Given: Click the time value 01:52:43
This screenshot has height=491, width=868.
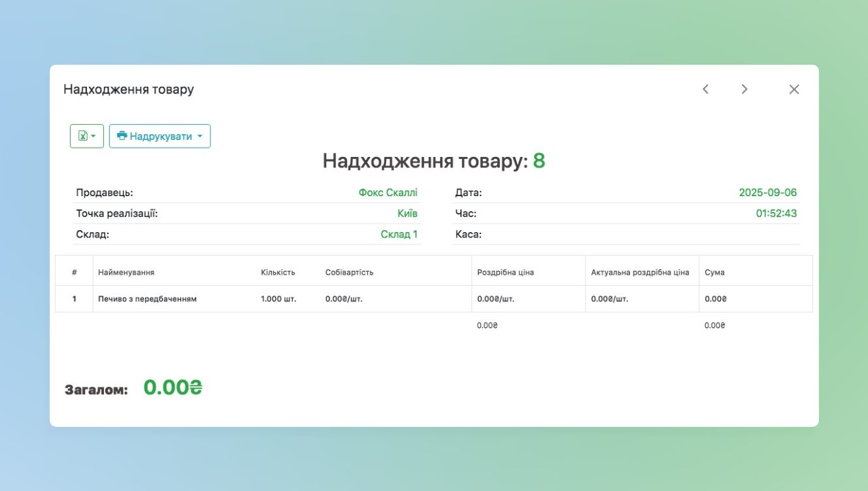Looking at the screenshot, I should point(776,214).
